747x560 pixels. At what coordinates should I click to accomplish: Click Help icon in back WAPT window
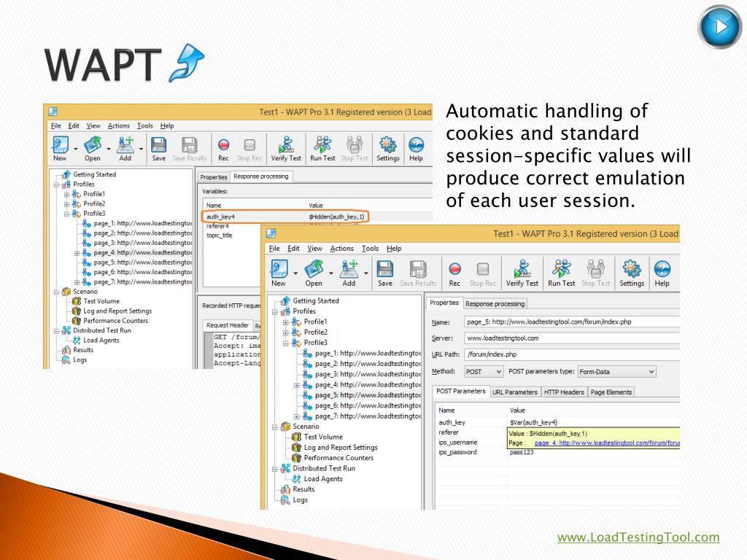coord(416,149)
